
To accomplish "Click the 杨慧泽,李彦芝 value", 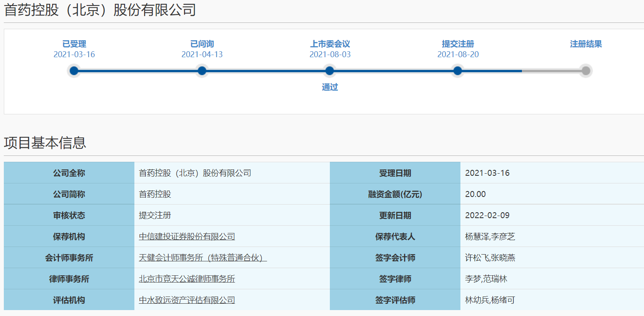I will pyautogui.click(x=490, y=236).
